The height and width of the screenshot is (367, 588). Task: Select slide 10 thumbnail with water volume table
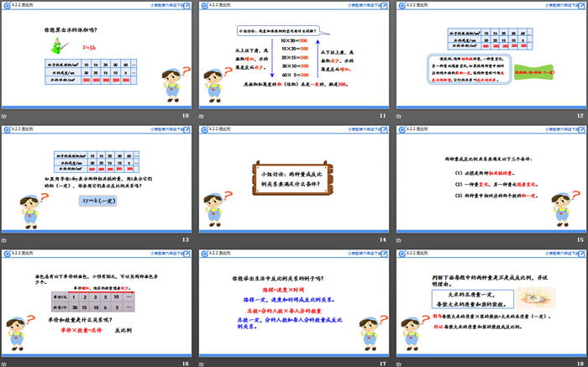[x=97, y=55]
